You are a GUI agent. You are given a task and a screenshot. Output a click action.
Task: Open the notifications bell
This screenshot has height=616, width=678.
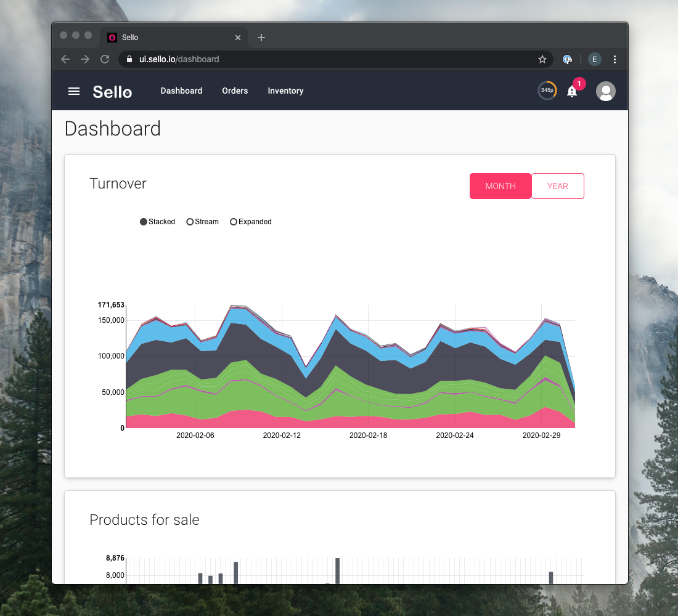pyautogui.click(x=571, y=91)
